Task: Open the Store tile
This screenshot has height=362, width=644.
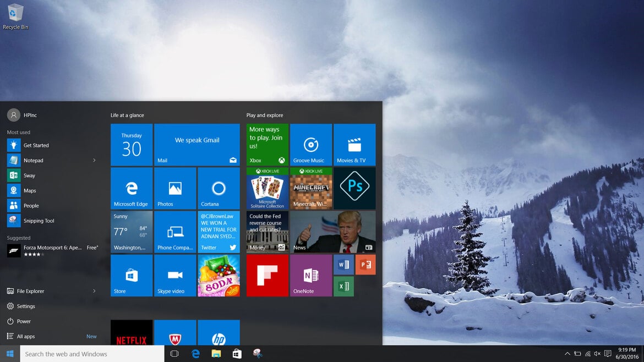Action: point(132,276)
